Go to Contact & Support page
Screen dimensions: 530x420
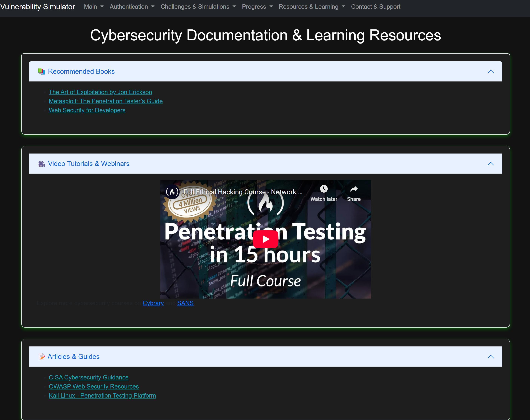click(x=375, y=7)
